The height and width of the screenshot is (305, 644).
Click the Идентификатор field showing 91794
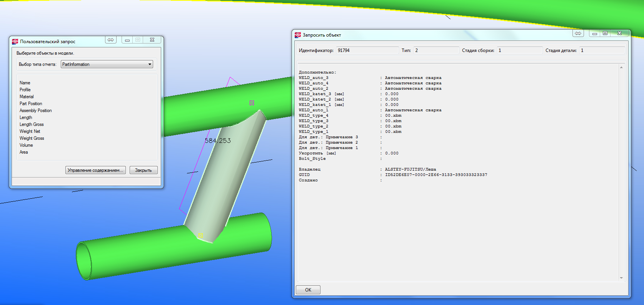(x=367, y=50)
